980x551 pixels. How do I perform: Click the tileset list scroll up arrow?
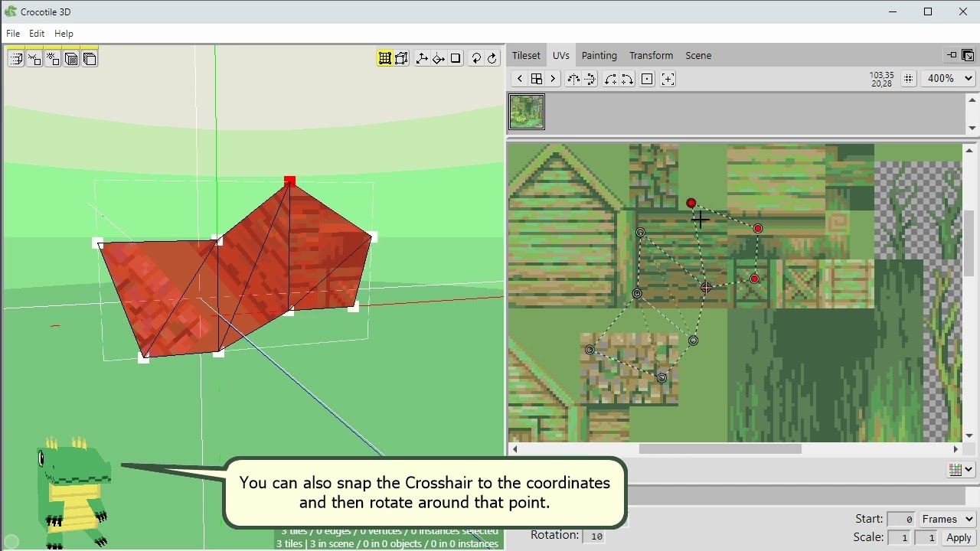[x=972, y=100]
